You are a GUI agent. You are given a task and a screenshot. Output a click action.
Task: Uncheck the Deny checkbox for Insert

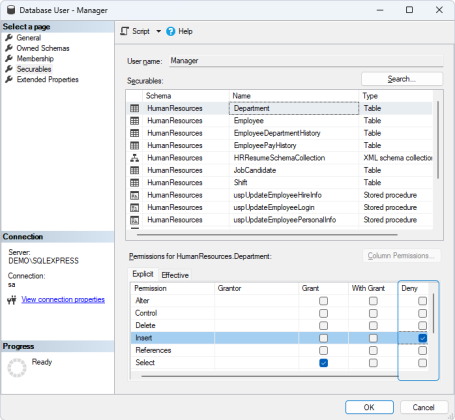coord(422,338)
